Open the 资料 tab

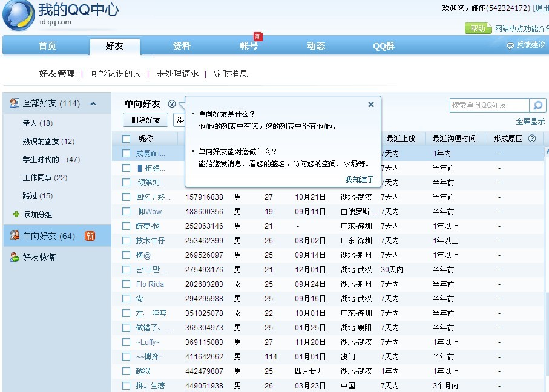pyautogui.click(x=182, y=46)
